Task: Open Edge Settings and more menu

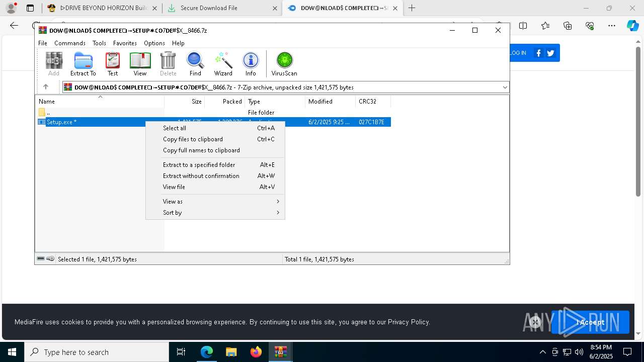Action: coord(612,26)
